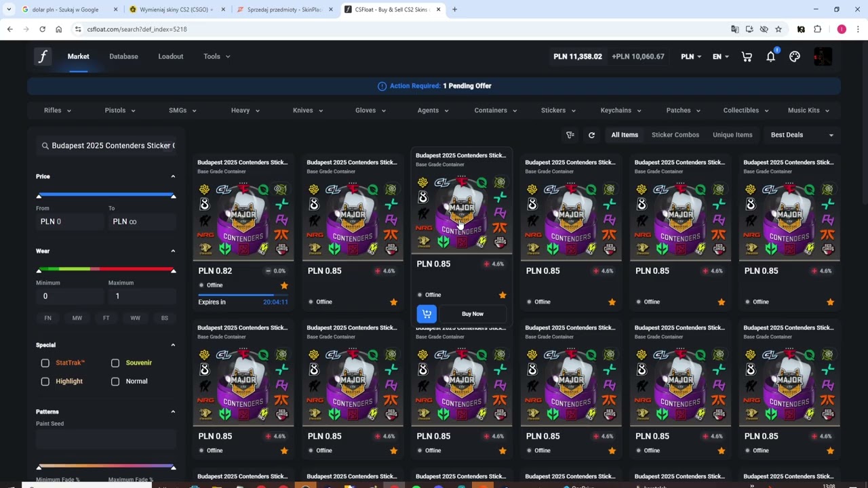Image resolution: width=868 pixels, height=488 pixels.
Task: Go back using the browser back arrow
Action: [9, 29]
